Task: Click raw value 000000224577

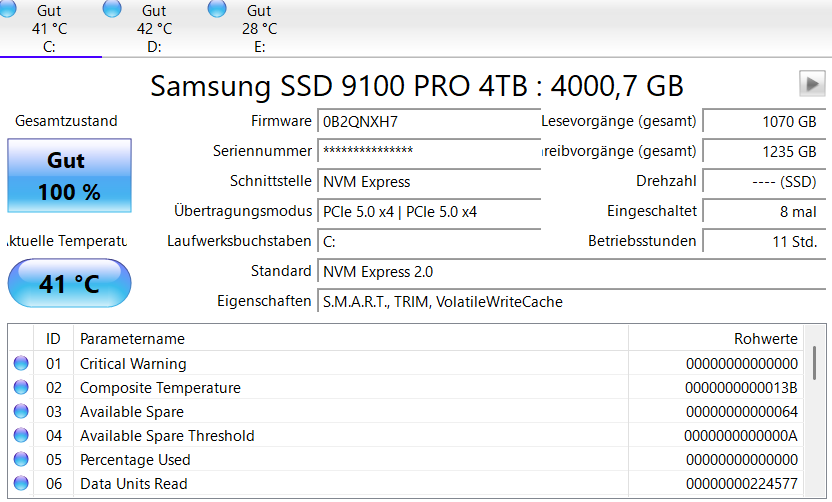Action: (742, 483)
